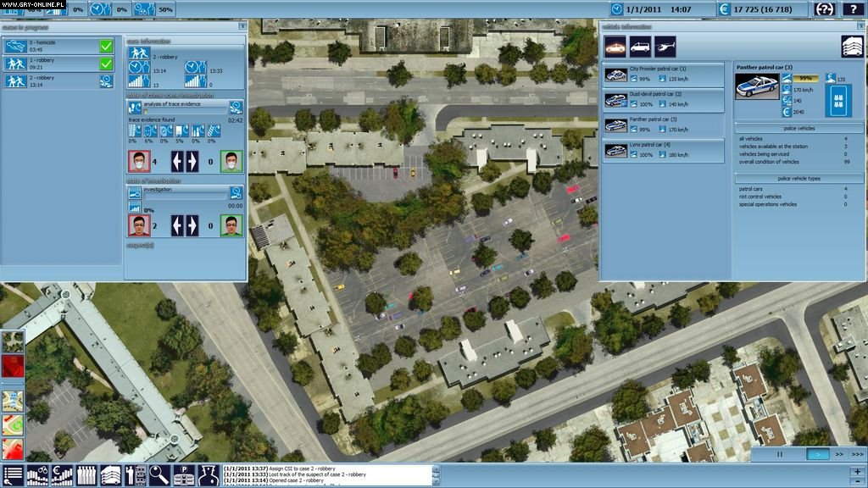The width and height of the screenshot is (868, 488).
Task: Click the garage icon in vehicle information
Action: [852, 47]
